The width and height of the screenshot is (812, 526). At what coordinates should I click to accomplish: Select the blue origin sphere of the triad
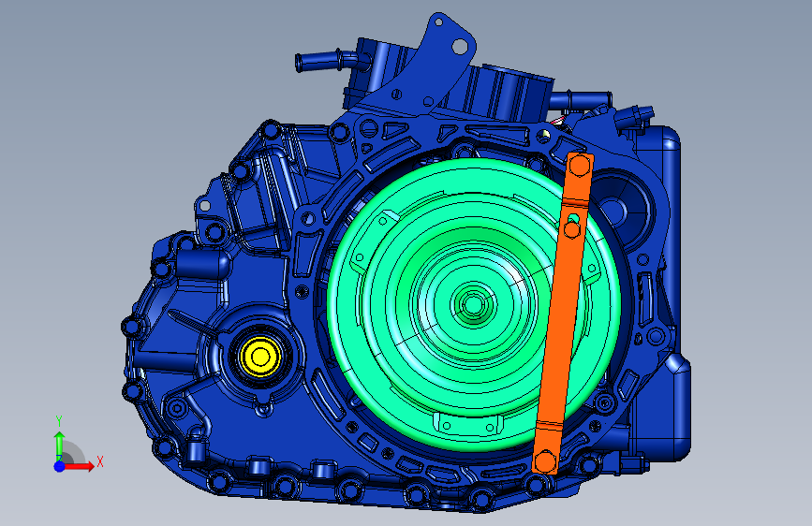coord(60,466)
